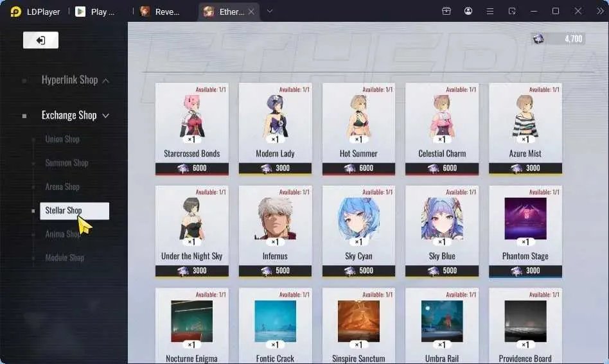
Task: Switch to the Reve... tab
Action: pyautogui.click(x=160, y=12)
